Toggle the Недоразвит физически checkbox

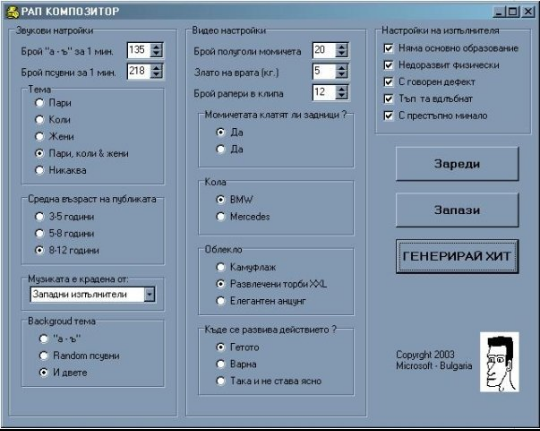[388, 65]
